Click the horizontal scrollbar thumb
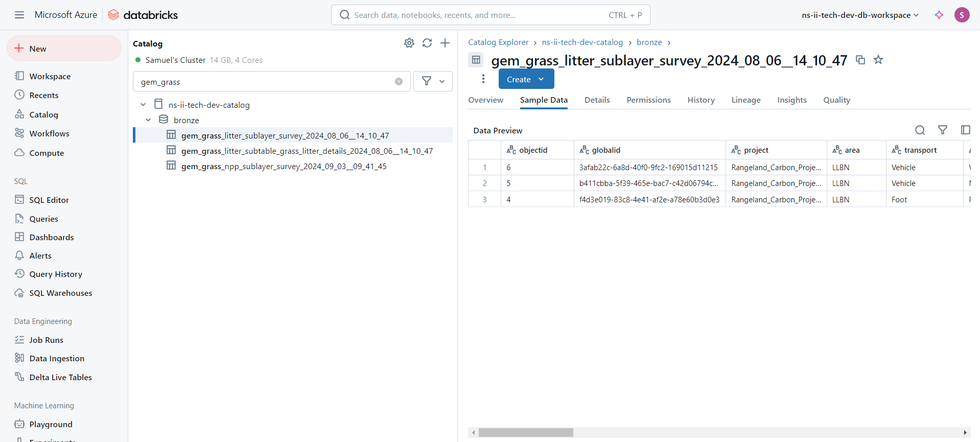 (525, 433)
